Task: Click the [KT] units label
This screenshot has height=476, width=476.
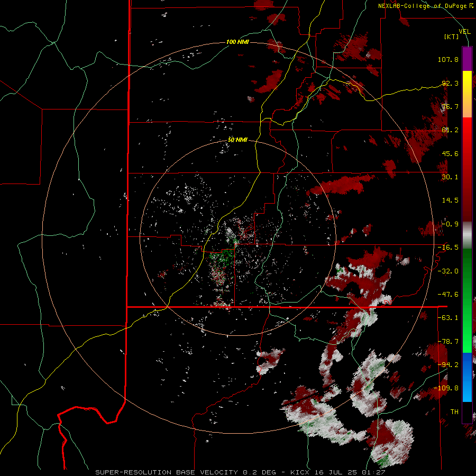Action: 452,36
